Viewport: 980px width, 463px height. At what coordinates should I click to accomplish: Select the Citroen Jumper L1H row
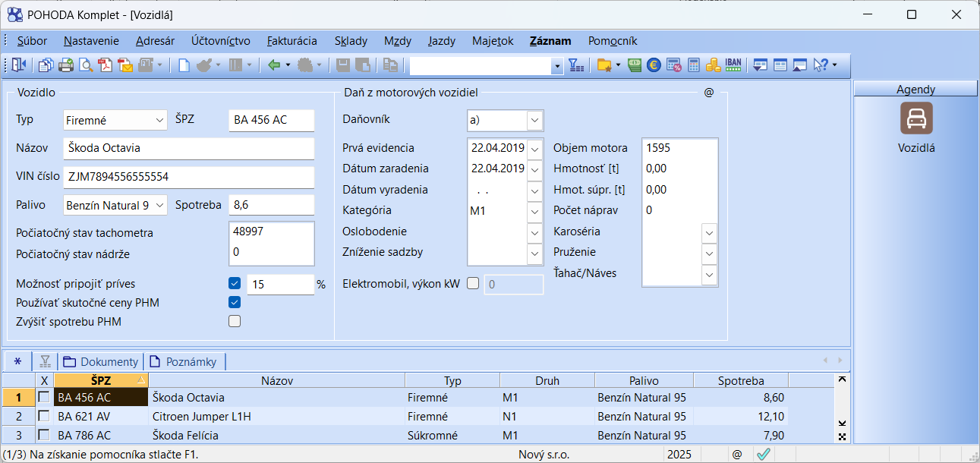[x=201, y=417]
